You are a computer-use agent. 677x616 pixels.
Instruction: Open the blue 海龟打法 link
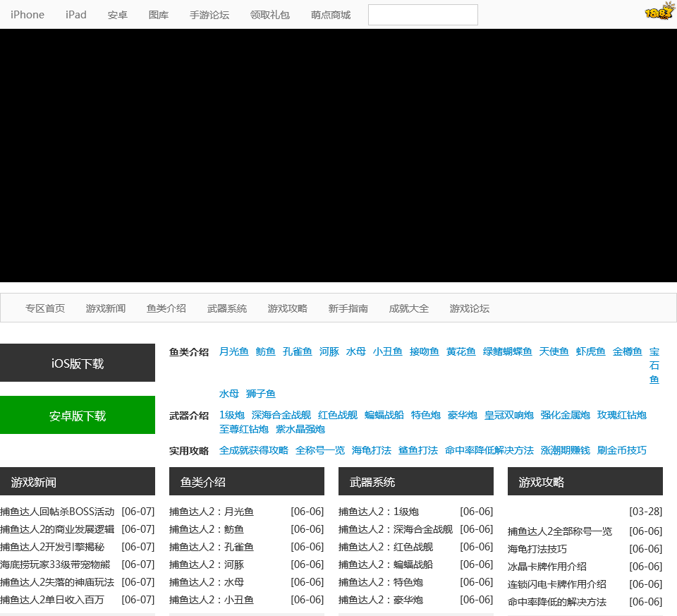(372, 451)
